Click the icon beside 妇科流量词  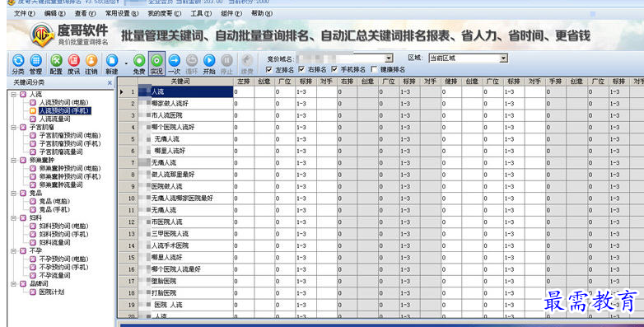(33, 242)
